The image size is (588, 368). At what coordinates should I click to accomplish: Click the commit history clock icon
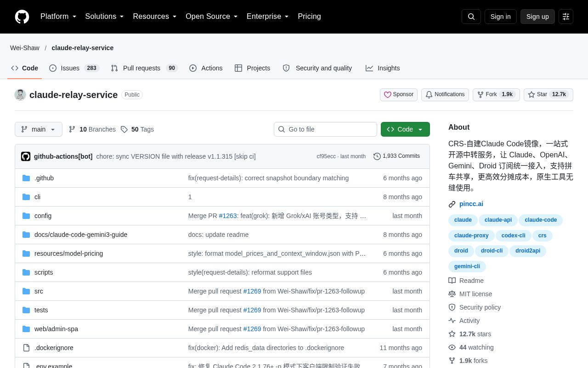(377, 156)
